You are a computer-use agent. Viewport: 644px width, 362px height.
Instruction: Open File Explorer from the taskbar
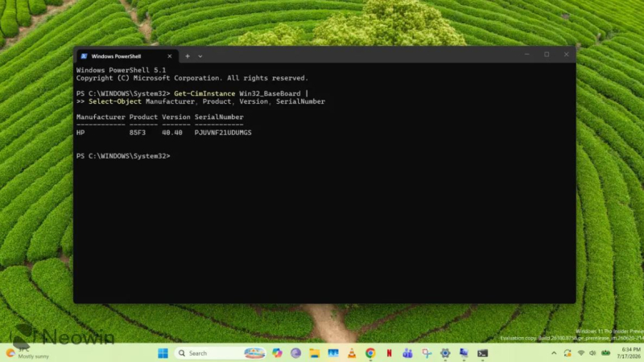click(315, 353)
